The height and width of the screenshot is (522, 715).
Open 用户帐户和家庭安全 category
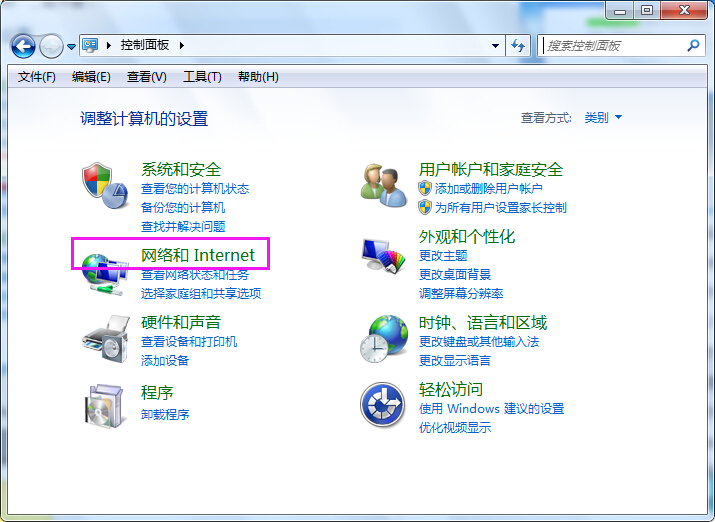[x=491, y=170]
